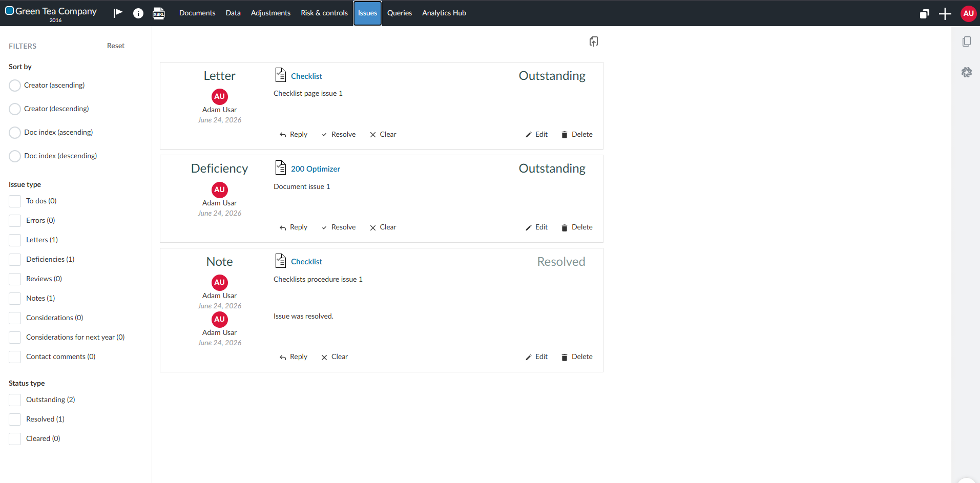
Task: Open the Data menu
Action: (x=233, y=13)
